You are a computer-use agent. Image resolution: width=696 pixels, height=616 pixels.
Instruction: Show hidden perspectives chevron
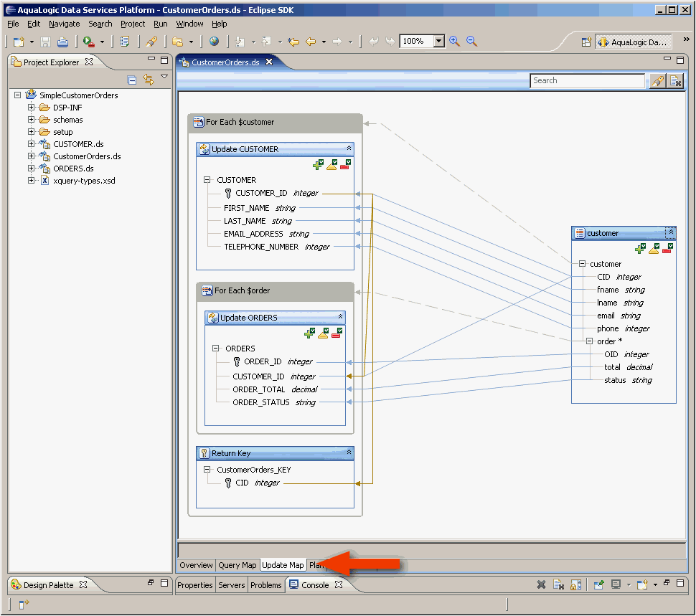point(686,39)
